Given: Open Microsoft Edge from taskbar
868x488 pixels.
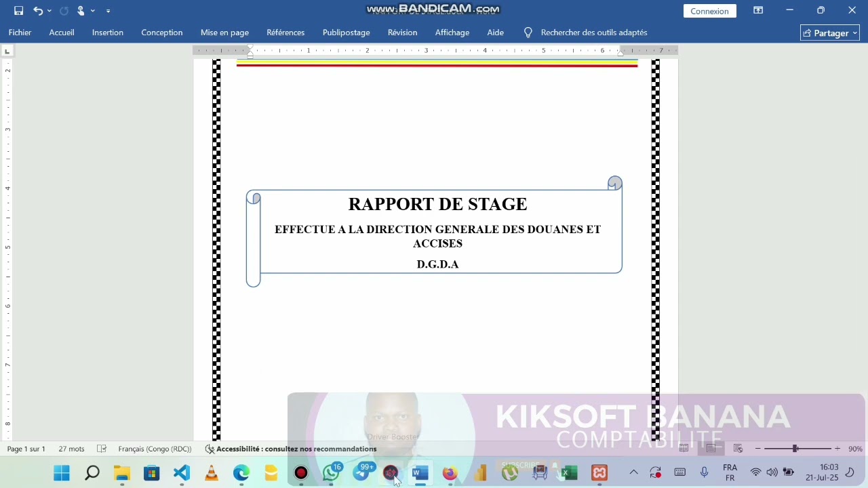Looking at the screenshot, I should (241, 472).
